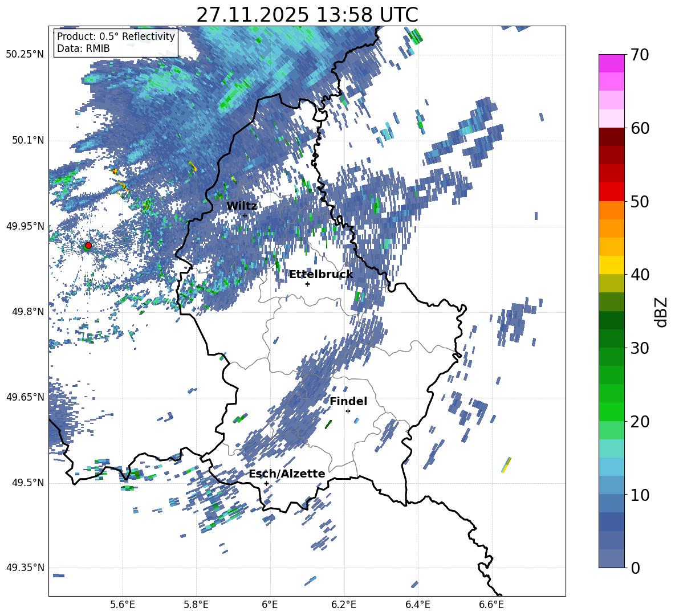This screenshot has height=616, width=675.
Task: Click the 60 dBZ colorbar tick label
Action: [x=640, y=128]
